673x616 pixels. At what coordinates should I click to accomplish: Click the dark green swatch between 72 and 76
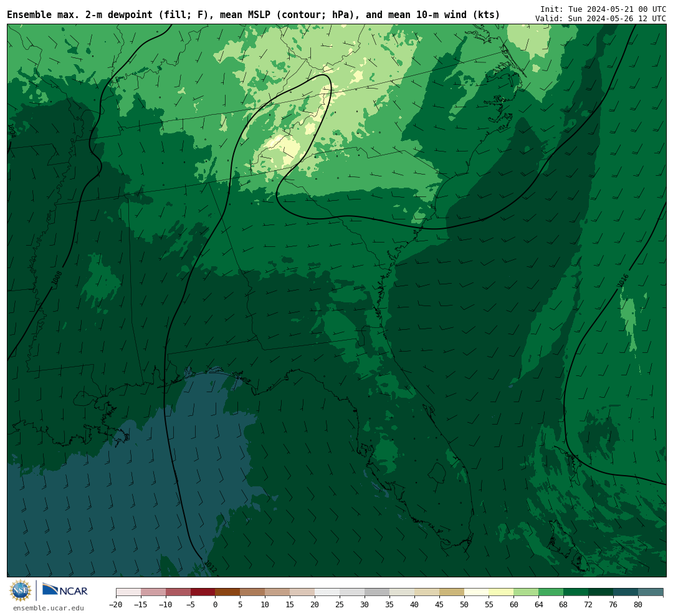click(601, 592)
